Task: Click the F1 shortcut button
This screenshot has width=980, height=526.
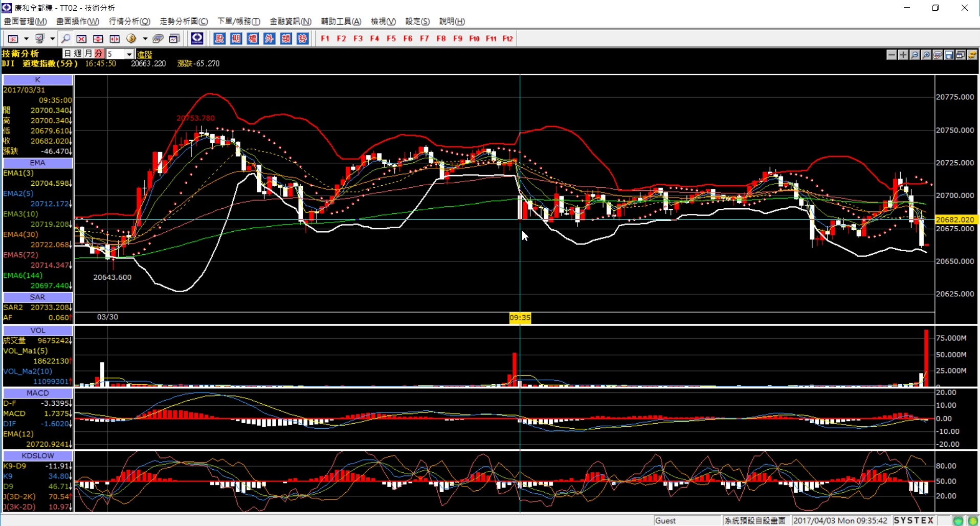Action: (325, 38)
